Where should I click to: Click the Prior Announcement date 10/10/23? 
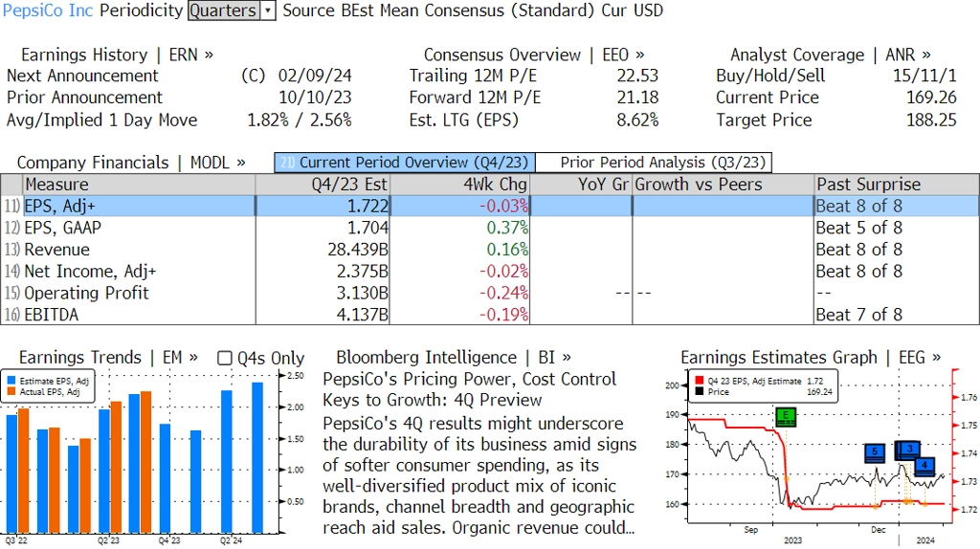(x=315, y=98)
